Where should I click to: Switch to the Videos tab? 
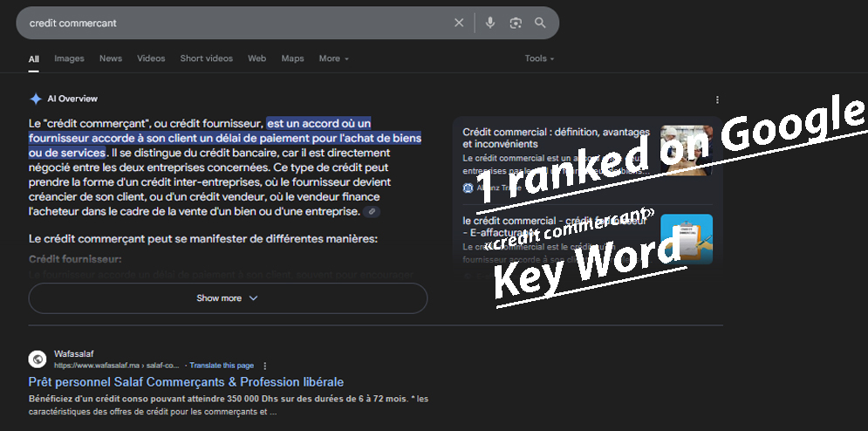pos(151,58)
